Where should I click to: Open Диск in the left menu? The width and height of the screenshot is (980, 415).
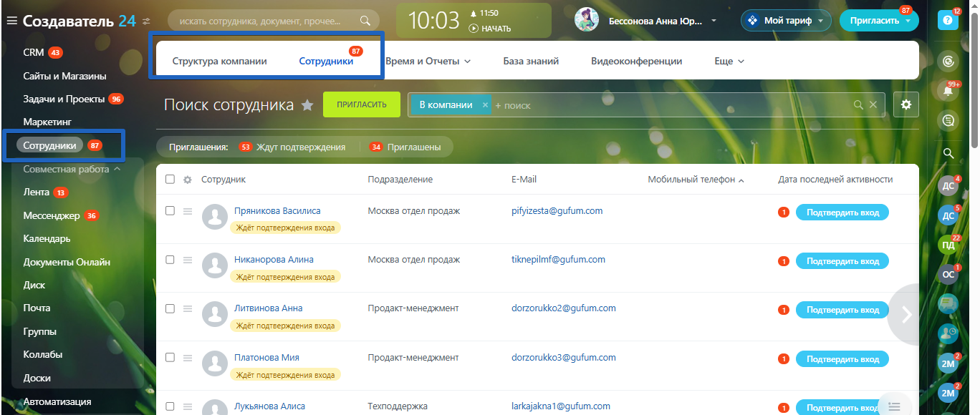(34, 285)
